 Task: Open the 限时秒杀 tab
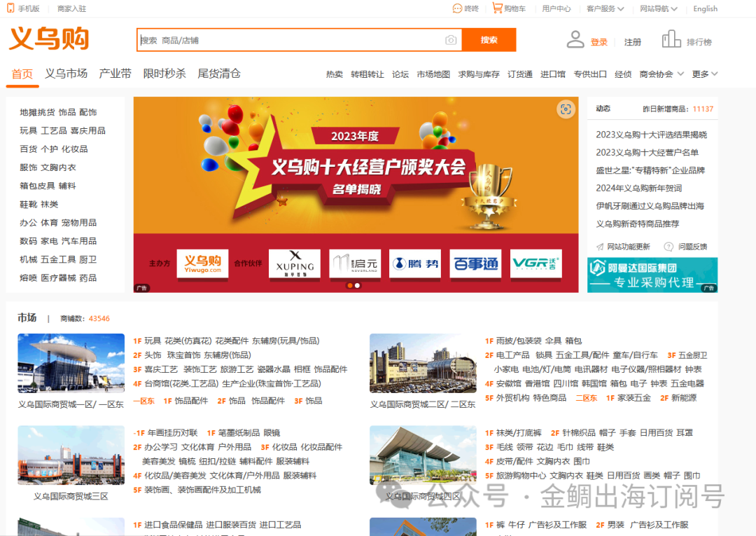(164, 74)
